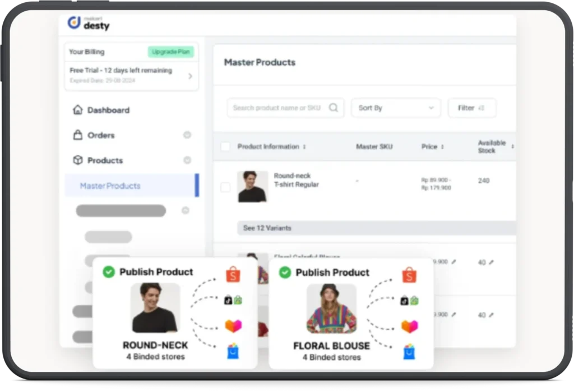This screenshot has width=574, height=392.
Task: Expand See 12 Variants row
Action: pyautogui.click(x=267, y=228)
